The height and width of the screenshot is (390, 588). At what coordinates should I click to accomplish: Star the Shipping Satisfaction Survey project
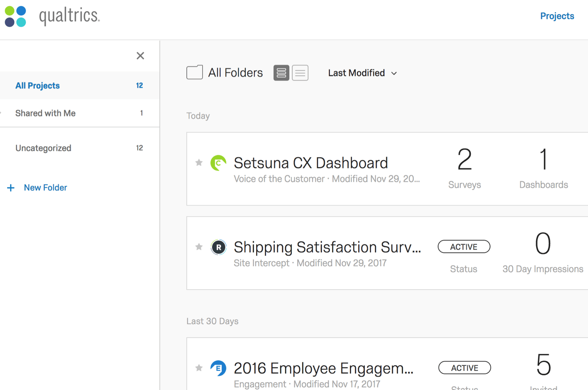199,247
